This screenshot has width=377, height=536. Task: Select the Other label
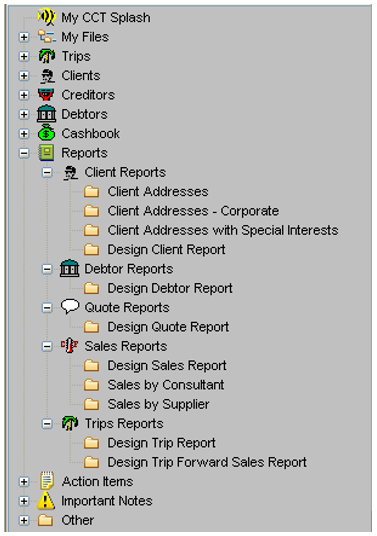[x=78, y=520]
